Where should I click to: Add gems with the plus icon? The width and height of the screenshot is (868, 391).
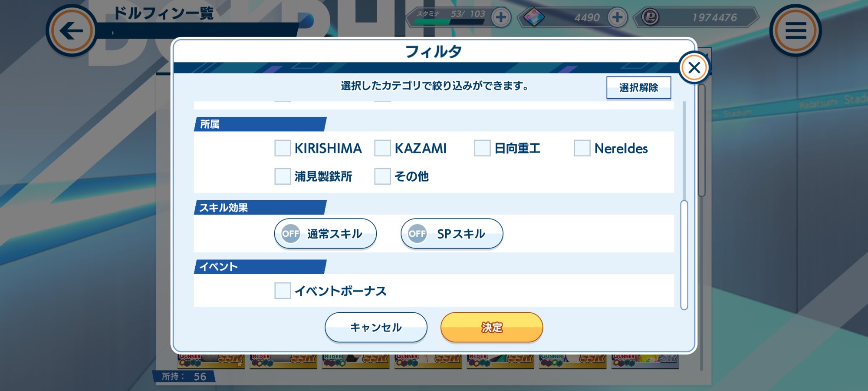point(617,18)
